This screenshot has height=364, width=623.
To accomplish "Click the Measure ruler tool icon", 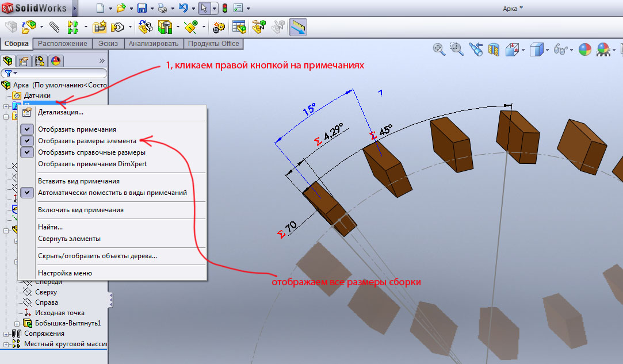I will (x=297, y=27).
